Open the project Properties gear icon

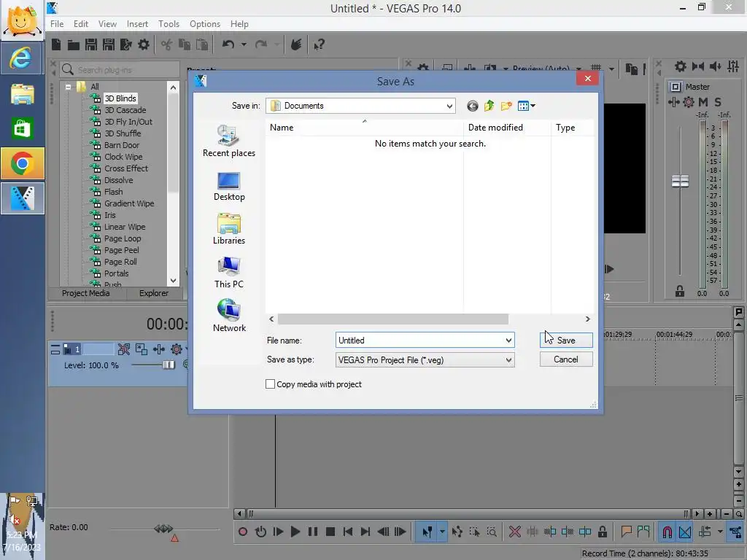coord(144,44)
